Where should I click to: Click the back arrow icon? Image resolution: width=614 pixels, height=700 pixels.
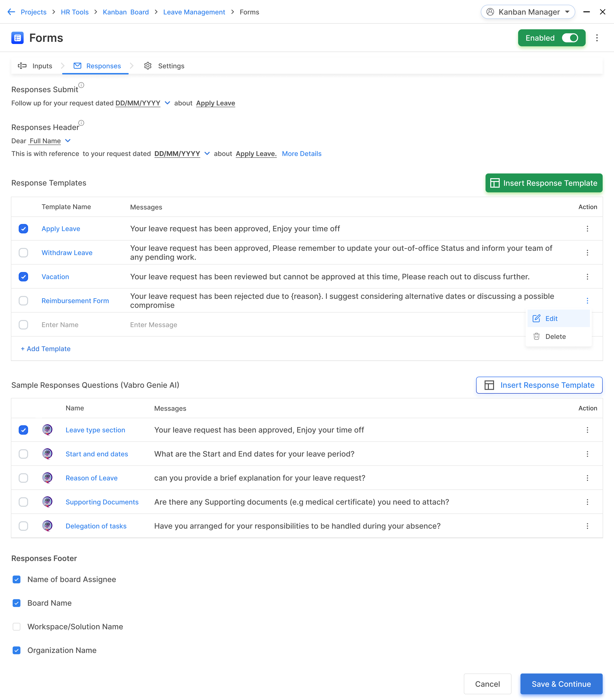pos(11,12)
